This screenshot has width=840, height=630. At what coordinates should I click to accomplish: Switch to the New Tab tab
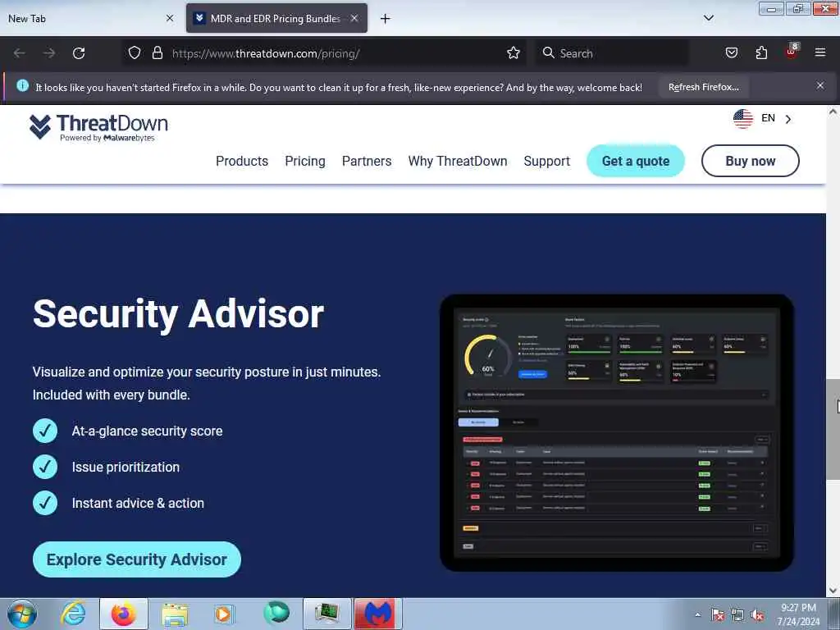point(90,18)
